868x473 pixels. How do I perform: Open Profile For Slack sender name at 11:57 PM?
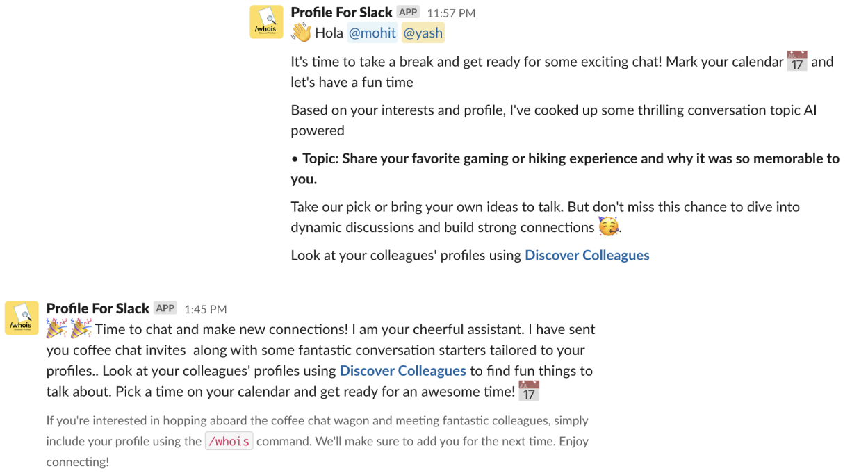coord(341,12)
